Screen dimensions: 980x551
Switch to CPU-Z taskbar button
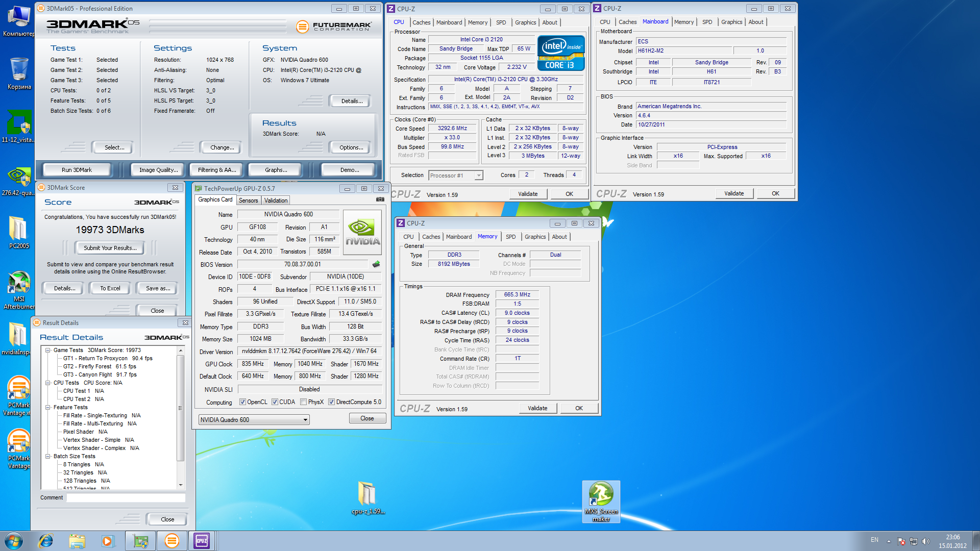tap(202, 541)
